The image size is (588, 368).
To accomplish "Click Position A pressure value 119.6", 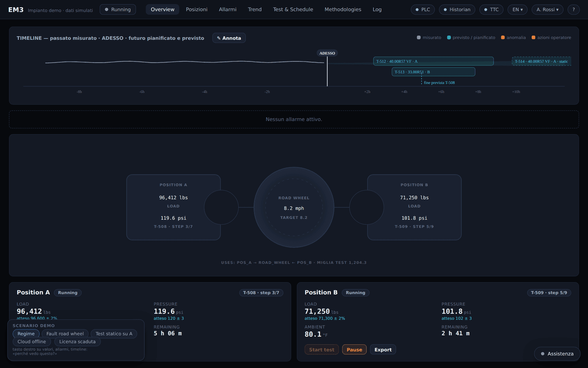I will click(x=164, y=311).
